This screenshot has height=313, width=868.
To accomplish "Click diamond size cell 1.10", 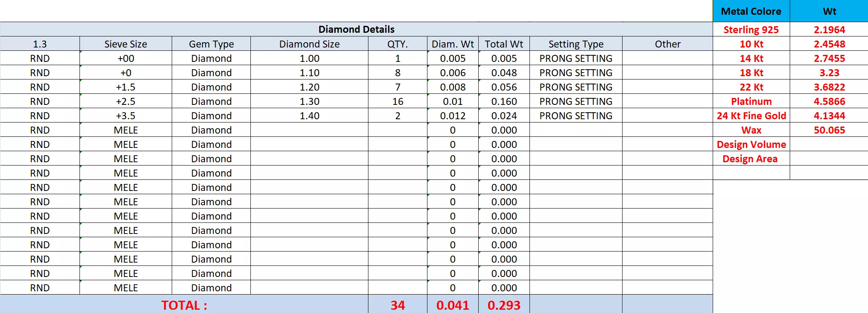I will (309, 73).
